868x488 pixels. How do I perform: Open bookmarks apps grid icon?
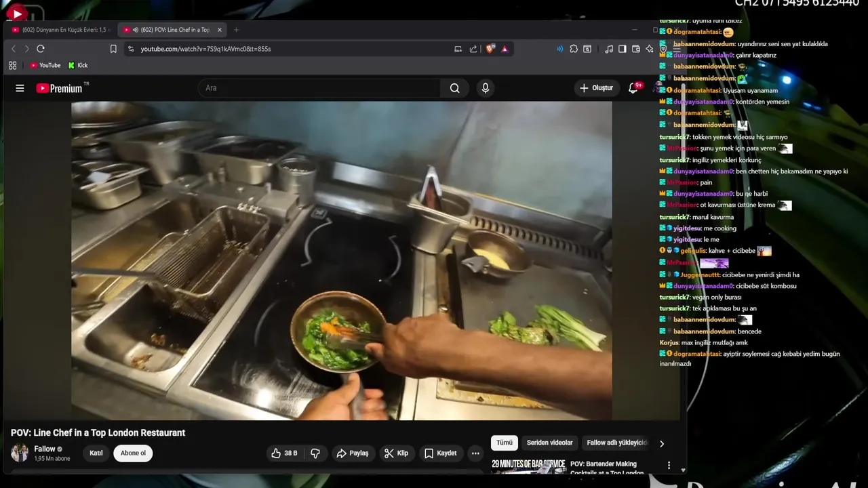point(12,66)
